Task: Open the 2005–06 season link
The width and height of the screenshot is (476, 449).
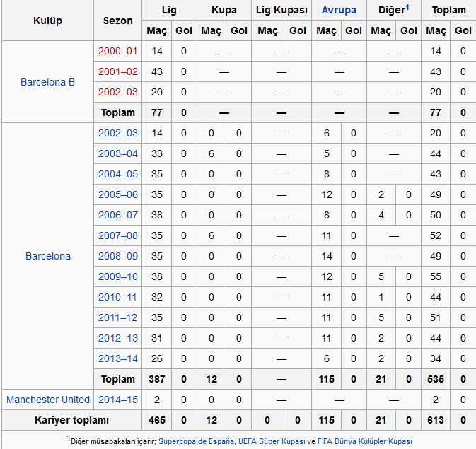Action: [x=118, y=194]
